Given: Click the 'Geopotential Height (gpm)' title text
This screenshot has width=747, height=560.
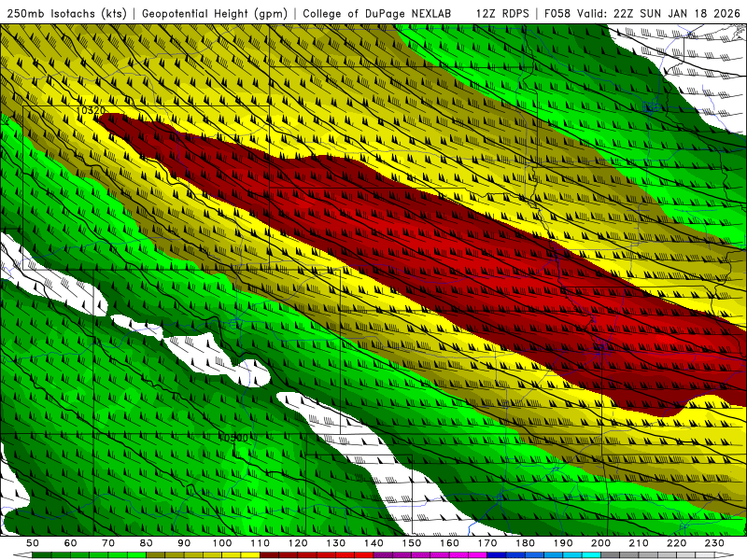Looking at the screenshot, I should point(215,13).
